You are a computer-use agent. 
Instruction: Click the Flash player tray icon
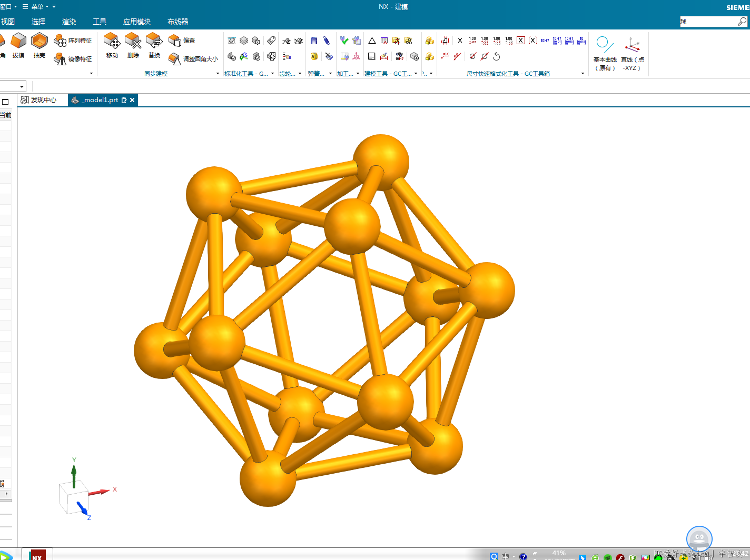pyautogui.click(x=620, y=557)
